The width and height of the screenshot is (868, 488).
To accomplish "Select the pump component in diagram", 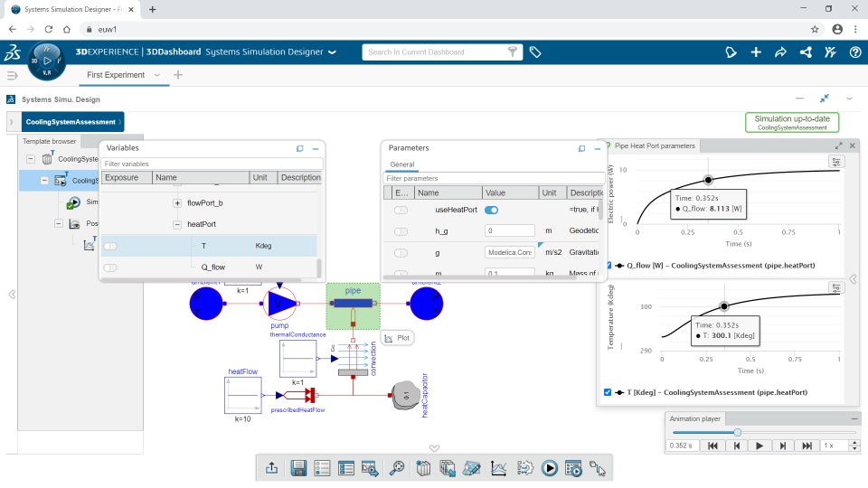I will click(280, 304).
